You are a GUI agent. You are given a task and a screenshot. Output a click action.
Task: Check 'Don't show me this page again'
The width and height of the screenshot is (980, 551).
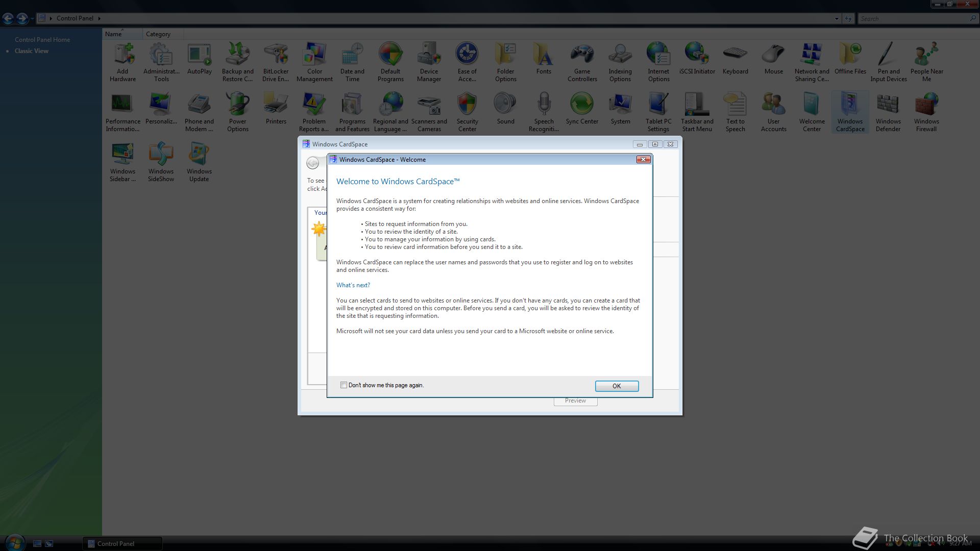pos(344,385)
